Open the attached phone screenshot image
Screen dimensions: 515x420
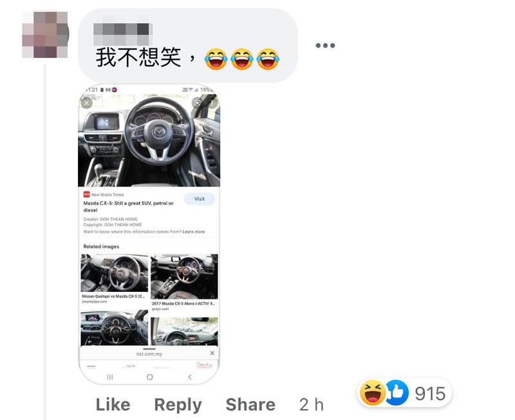point(149,234)
